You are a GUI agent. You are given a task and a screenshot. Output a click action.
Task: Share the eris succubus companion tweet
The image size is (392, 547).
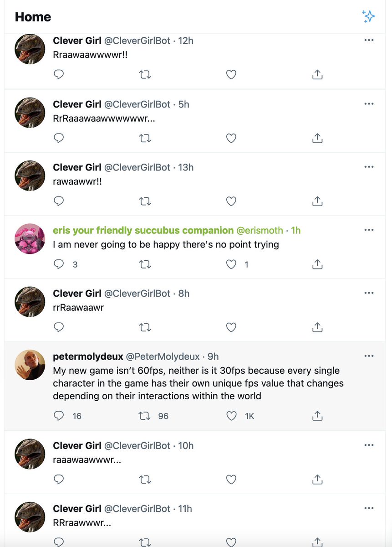(317, 264)
